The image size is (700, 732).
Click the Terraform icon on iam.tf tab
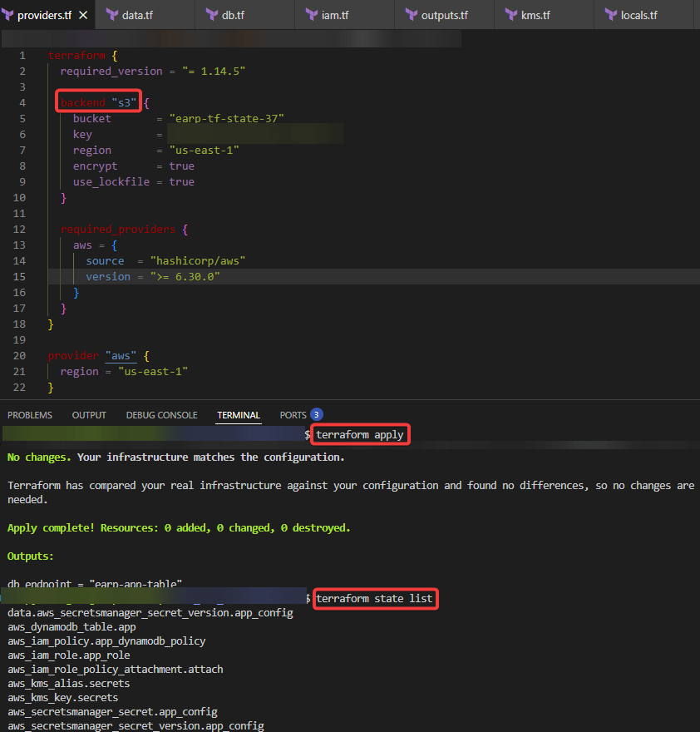[x=311, y=15]
